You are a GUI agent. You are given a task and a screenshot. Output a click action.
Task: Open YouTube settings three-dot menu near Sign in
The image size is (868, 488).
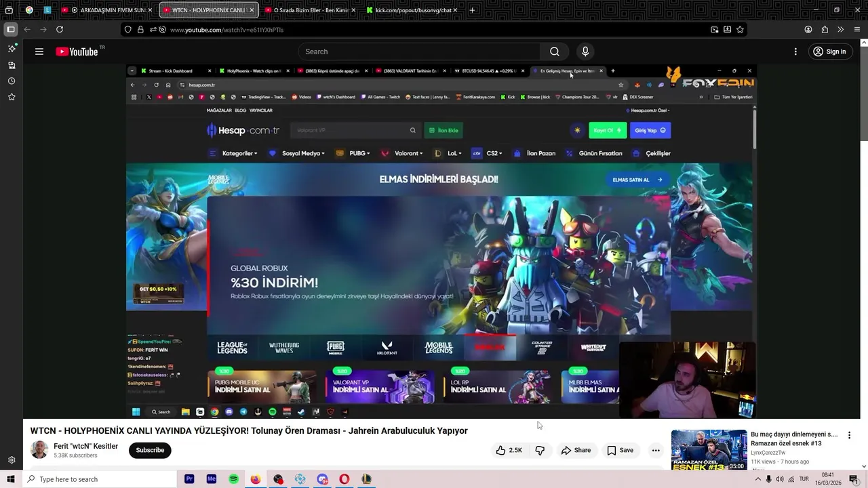pos(795,52)
